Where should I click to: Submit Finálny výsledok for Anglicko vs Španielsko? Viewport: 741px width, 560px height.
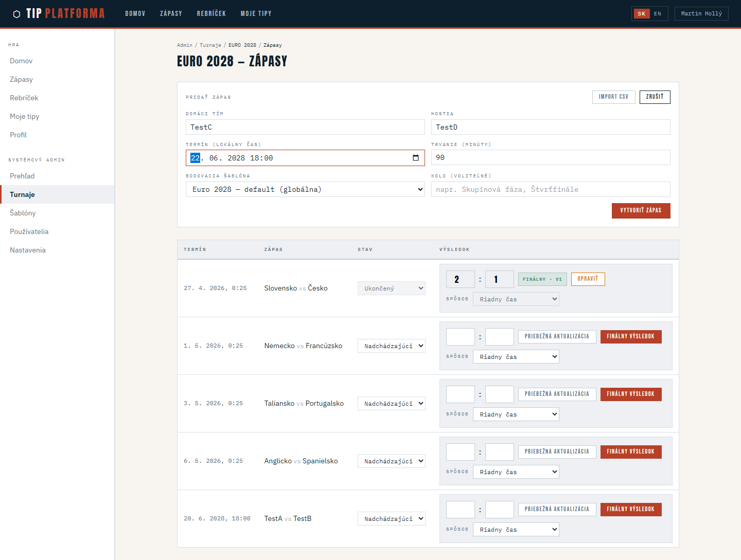pyautogui.click(x=630, y=451)
